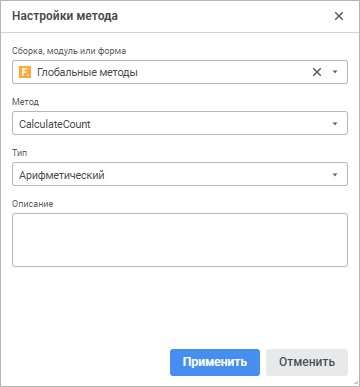Screen dimensions: 360x387
Task: Open the Метод dropdown arrow
Action: pyautogui.click(x=335, y=124)
